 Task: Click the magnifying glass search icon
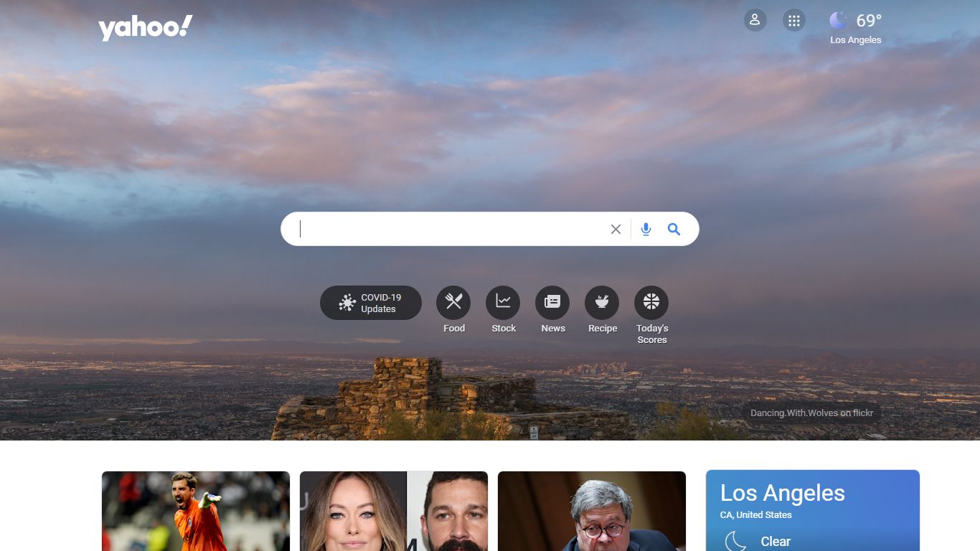point(674,229)
